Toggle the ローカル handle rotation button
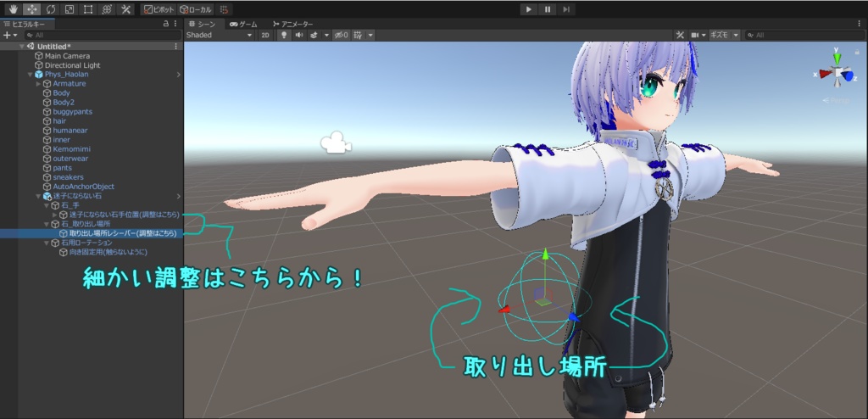 196,9
